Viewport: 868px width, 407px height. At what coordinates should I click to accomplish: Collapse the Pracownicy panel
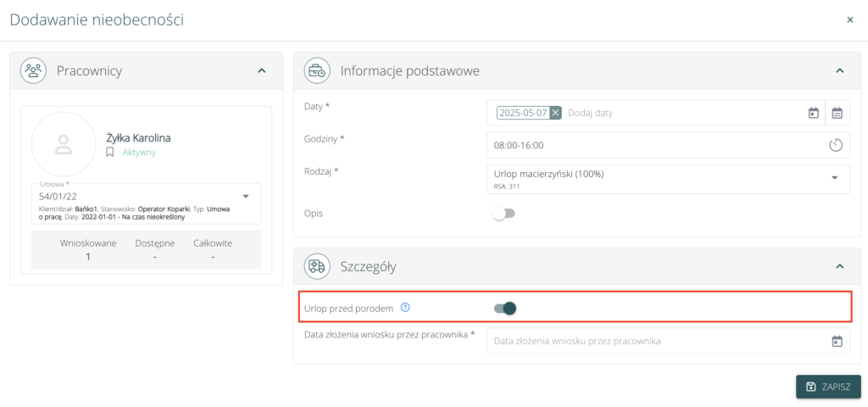pos(261,71)
